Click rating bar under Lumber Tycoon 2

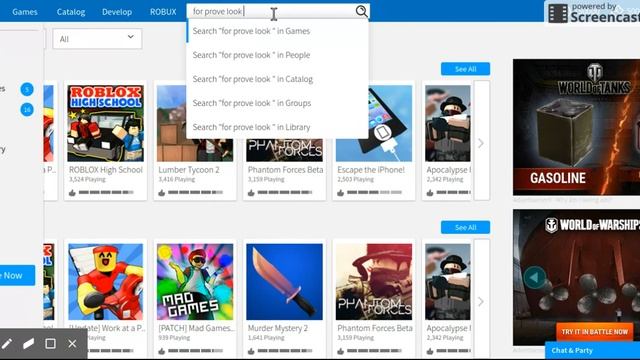pyautogui.click(x=196, y=192)
